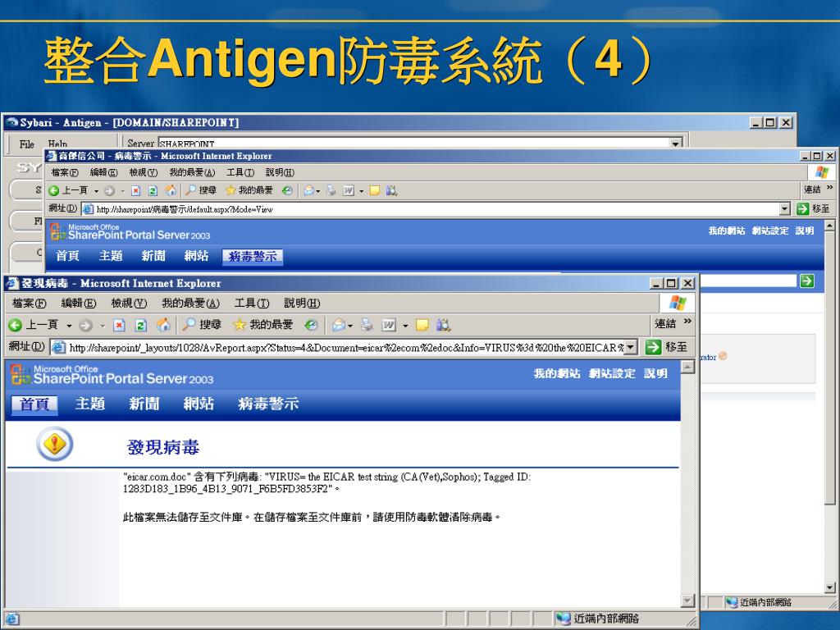The width and height of the screenshot is (840, 630).
Task: Open 檢視(V) menu in front window
Action: point(129,304)
